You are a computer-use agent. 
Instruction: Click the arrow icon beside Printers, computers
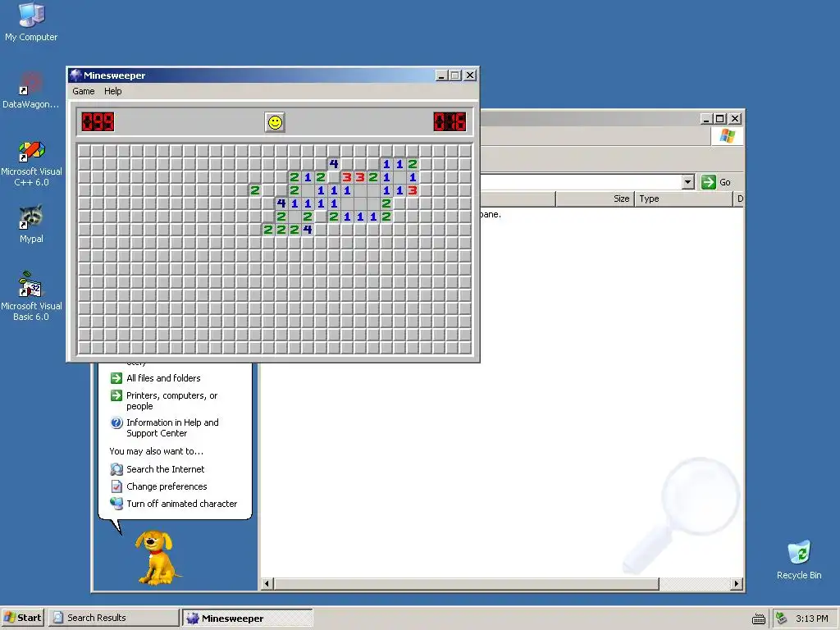tap(116, 395)
